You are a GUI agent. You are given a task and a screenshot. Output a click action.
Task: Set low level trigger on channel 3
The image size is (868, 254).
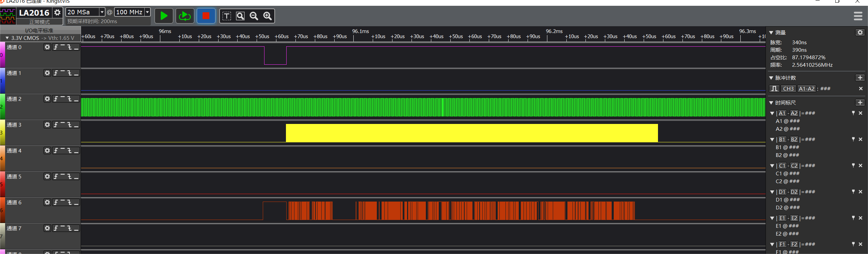click(76, 125)
